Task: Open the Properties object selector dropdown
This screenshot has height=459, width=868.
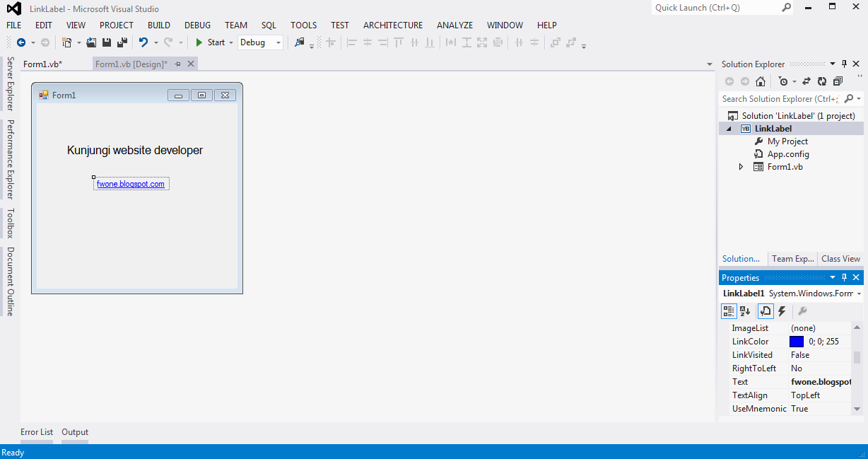Action: (860, 293)
